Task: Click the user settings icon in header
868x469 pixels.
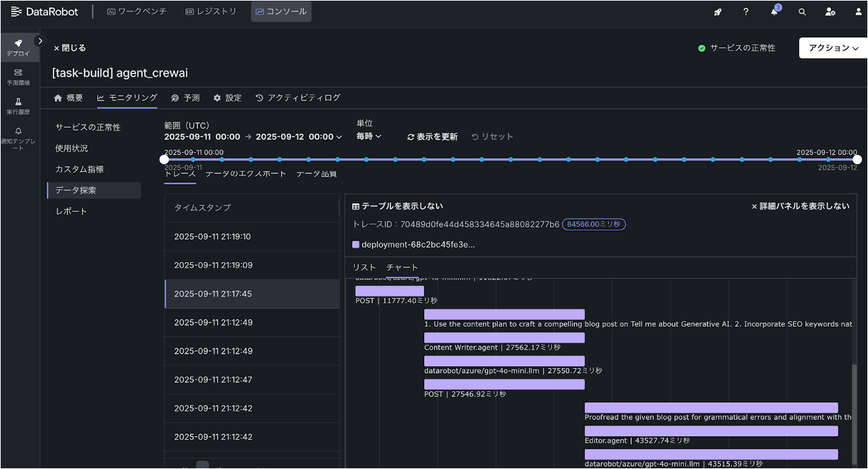Action: click(831, 12)
